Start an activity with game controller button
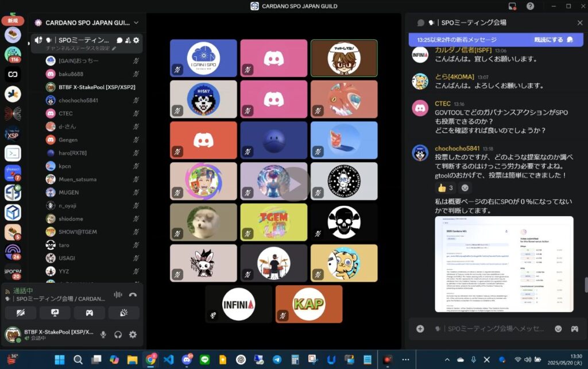 (89, 313)
